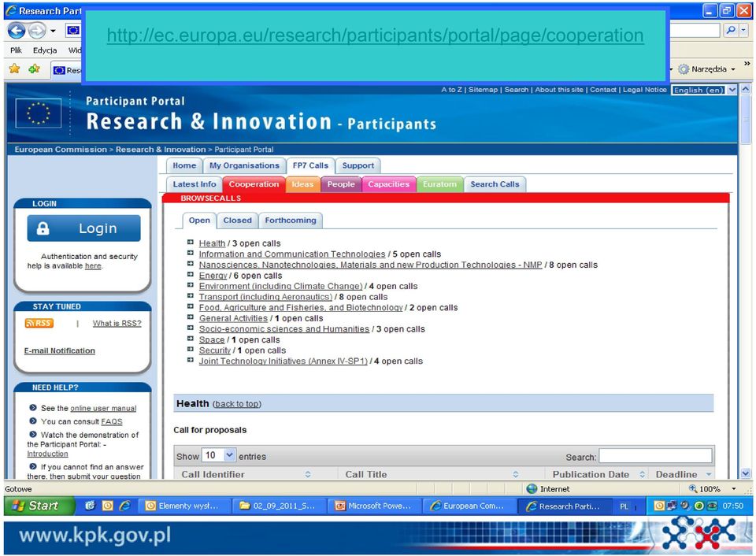The height and width of the screenshot is (556, 756).
Task: Open Joint Technology Initiatives link
Action: pos(283,361)
